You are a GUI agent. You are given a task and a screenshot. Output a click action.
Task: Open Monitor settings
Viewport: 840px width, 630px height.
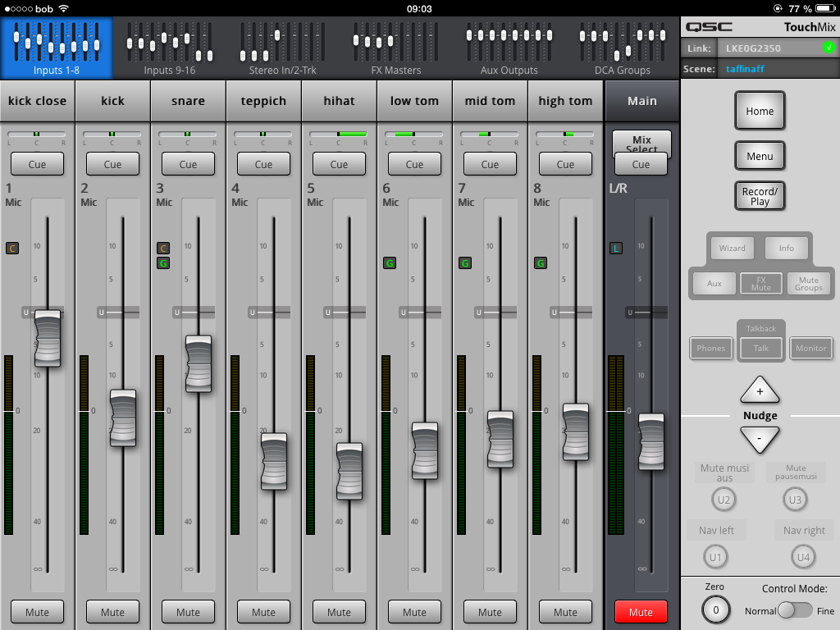pyautogui.click(x=811, y=348)
